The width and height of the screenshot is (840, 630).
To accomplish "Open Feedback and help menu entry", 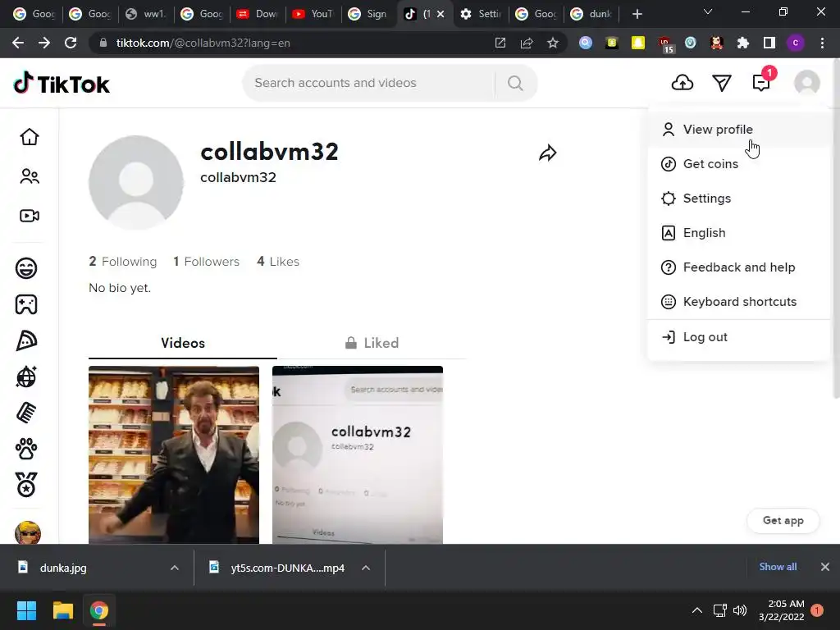I will tap(738, 267).
